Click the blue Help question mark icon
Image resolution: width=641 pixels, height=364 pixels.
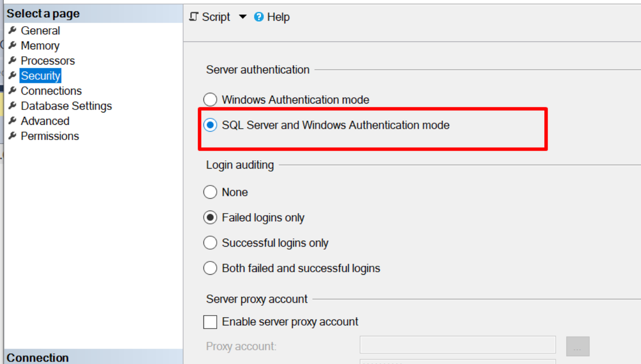tap(259, 17)
